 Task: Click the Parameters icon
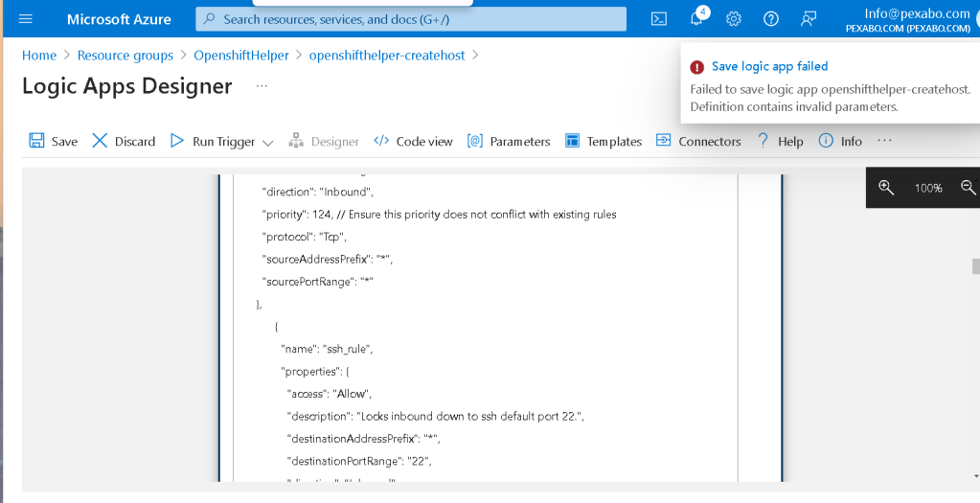pos(475,141)
